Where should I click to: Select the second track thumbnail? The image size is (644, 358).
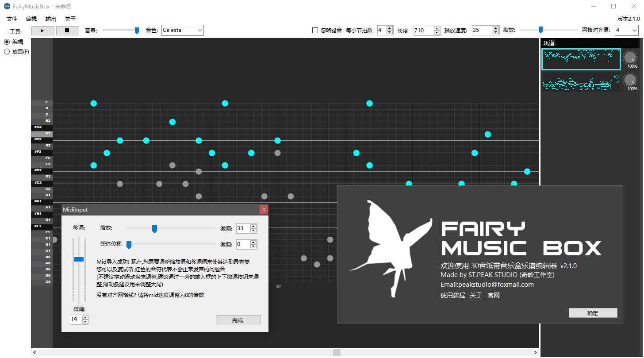pos(581,81)
